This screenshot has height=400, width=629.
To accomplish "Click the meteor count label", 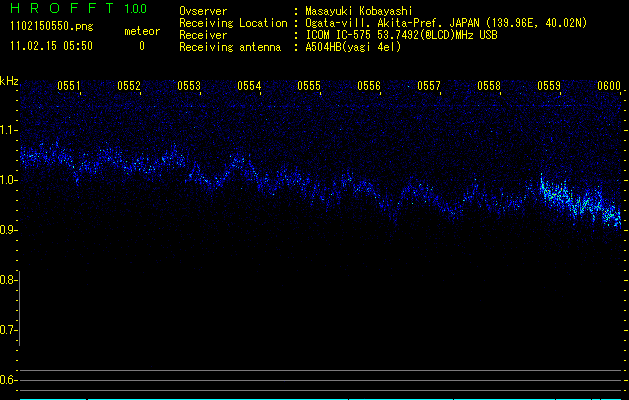I will 141,31.
